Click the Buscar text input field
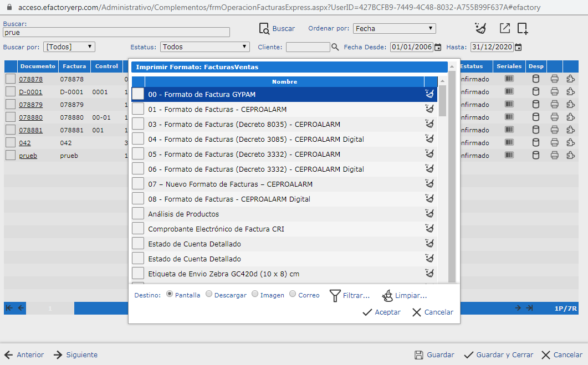Viewport: 588px width, 365px height. (116, 33)
